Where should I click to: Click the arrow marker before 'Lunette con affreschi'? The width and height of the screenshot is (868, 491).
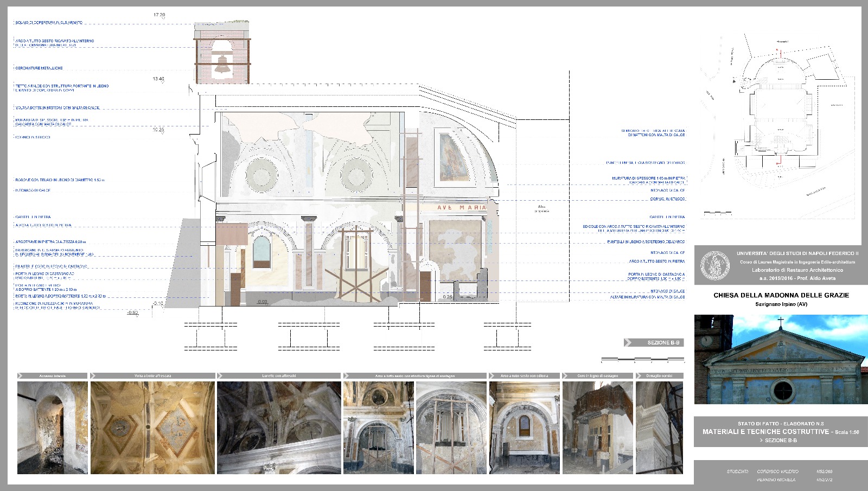(220, 375)
